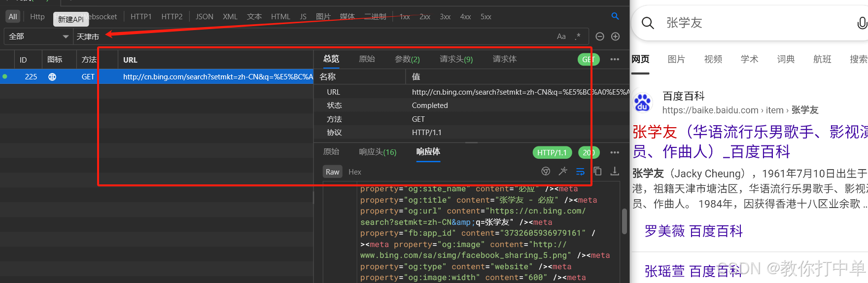Screen dimensions: 868x283
Task: Click the Bing voice search microphone icon
Action: pyautogui.click(x=862, y=23)
